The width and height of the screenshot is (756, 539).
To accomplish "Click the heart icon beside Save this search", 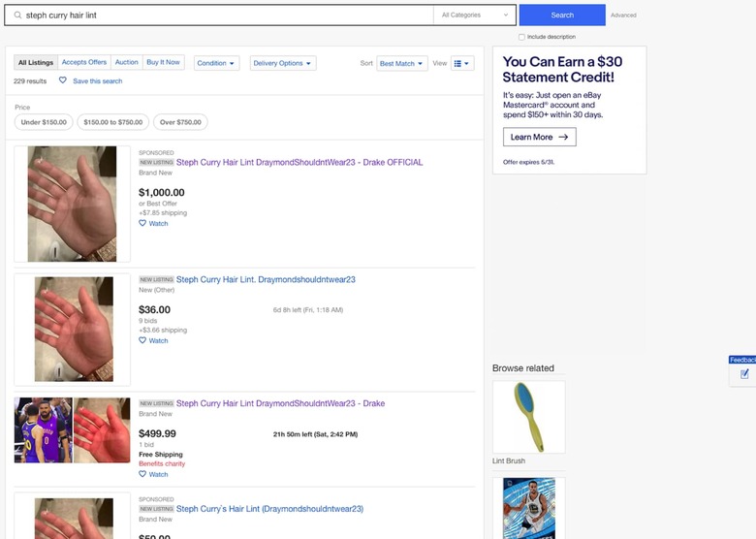I will [63, 80].
